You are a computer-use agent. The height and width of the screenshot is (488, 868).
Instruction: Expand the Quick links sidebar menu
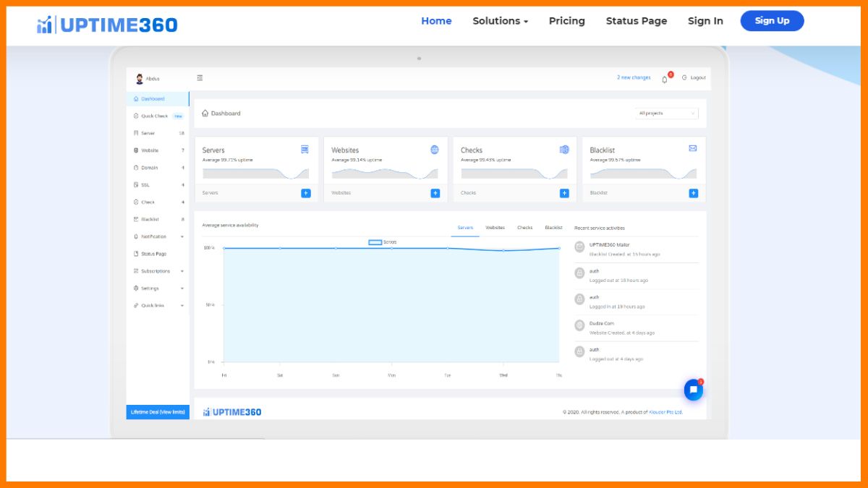coord(158,305)
